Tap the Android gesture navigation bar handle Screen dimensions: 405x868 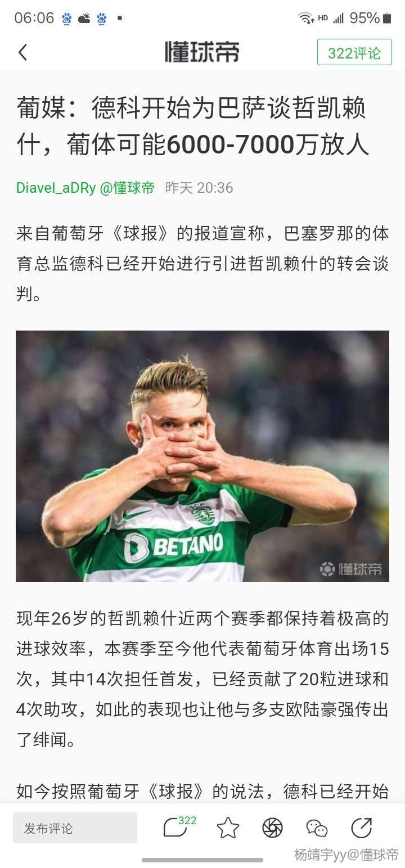tap(202, 860)
